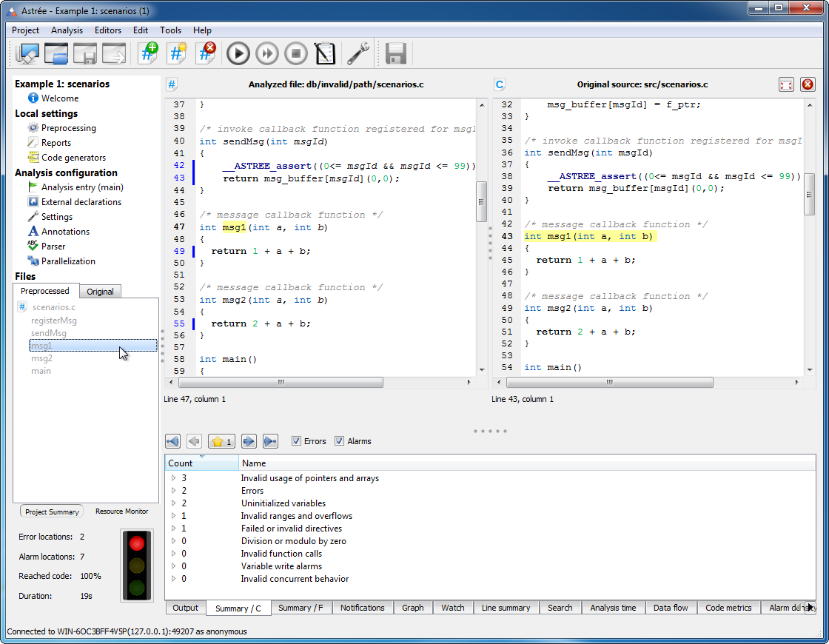Sort by the Count column header

201,463
